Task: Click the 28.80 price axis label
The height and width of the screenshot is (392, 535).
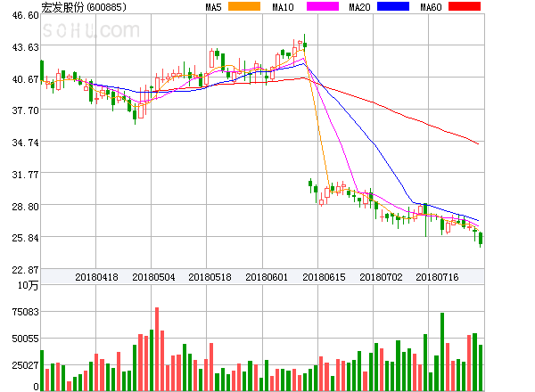Action: (x=25, y=207)
